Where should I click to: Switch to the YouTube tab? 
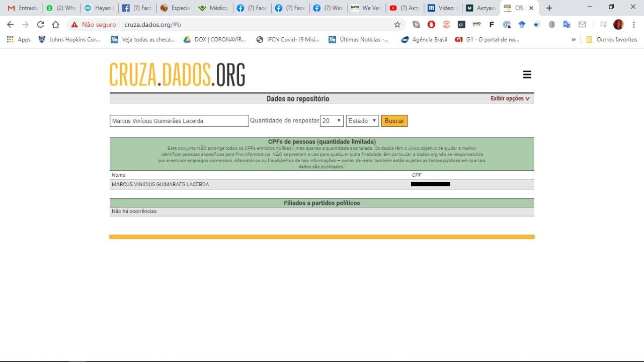pyautogui.click(x=405, y=8)
